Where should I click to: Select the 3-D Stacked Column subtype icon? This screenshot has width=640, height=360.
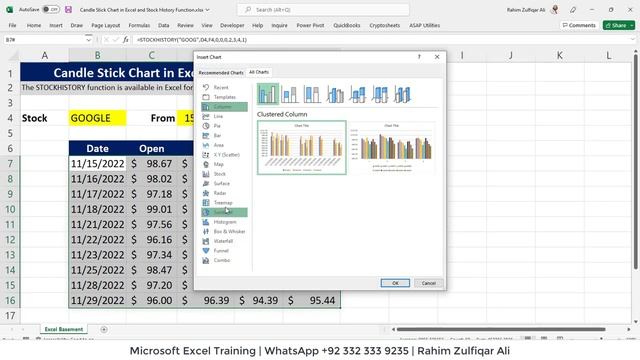coord(358,94)
